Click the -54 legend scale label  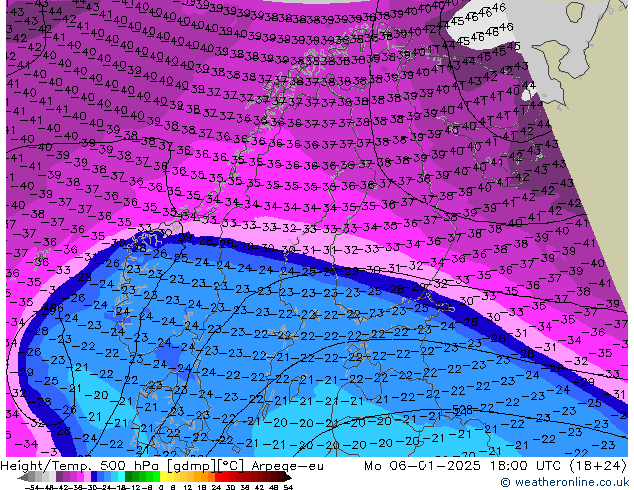click(x=32, y=488)
